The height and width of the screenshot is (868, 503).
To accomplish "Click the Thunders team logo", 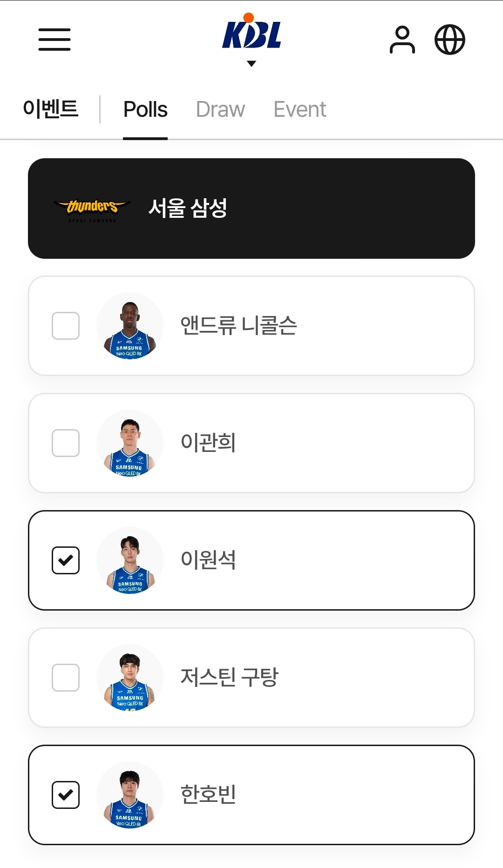I will [x=92, y=209].
